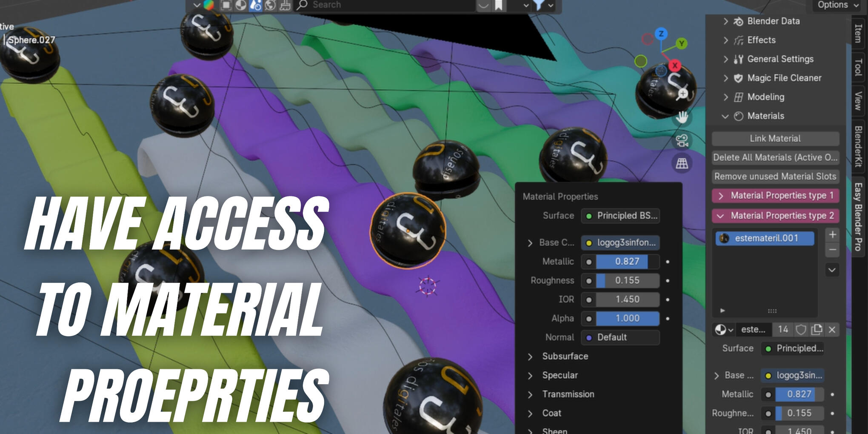Click the pan view hand gizmo
The height and width of the screenshot is (434, 868).
coord(682,117)
